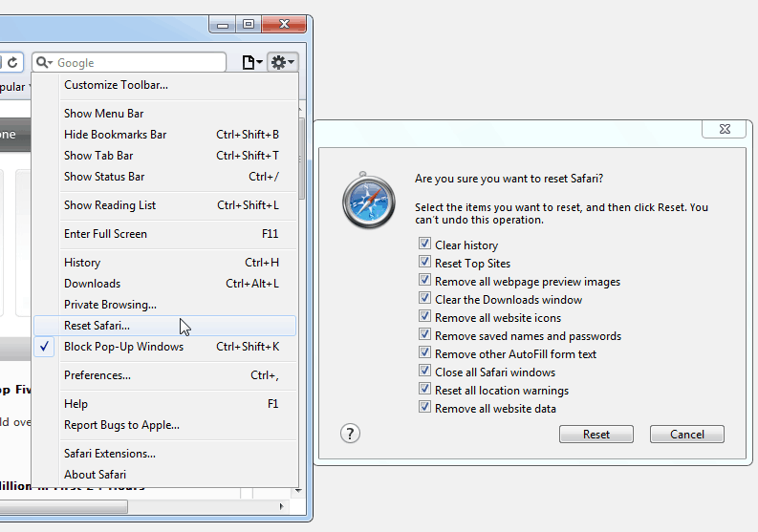758x532 pixels.
Task: Toggle Remove all website data checkbox
Action: pos(424,407)
